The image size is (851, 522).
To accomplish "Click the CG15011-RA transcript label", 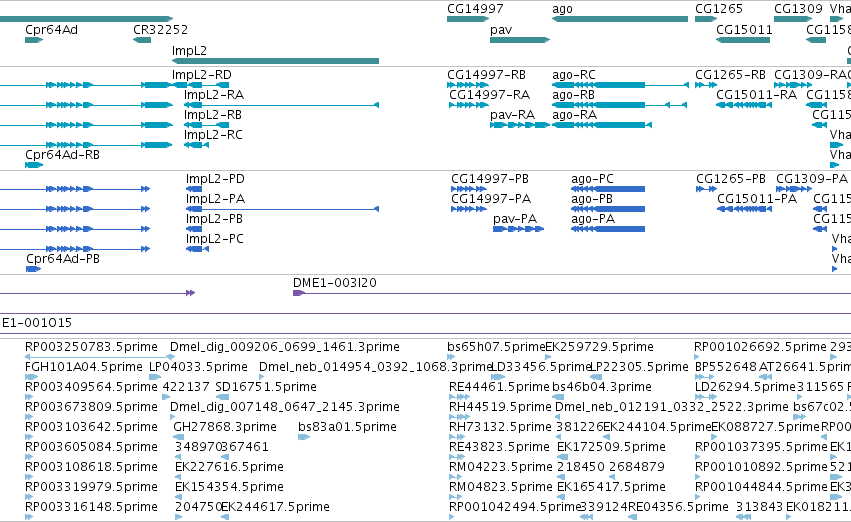I will coord(757,94).
